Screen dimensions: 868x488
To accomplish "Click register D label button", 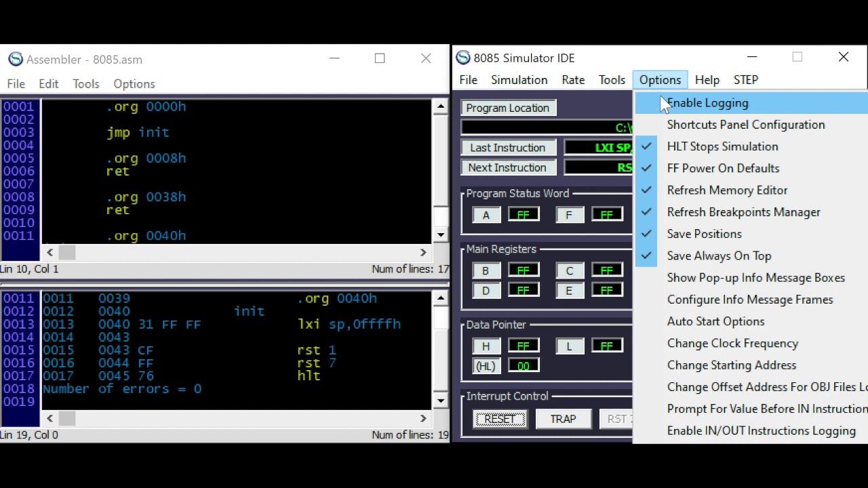I will pyautogui.click(x=486, y=291).
